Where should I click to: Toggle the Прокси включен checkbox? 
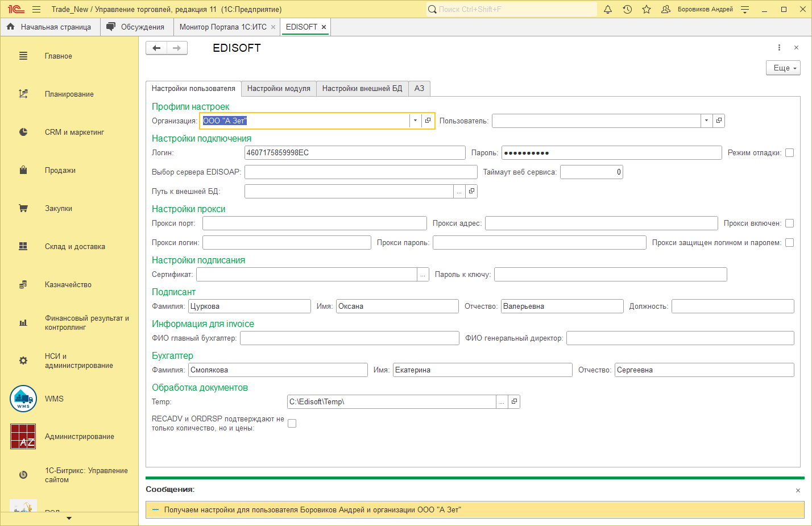[x=789, y=223]
